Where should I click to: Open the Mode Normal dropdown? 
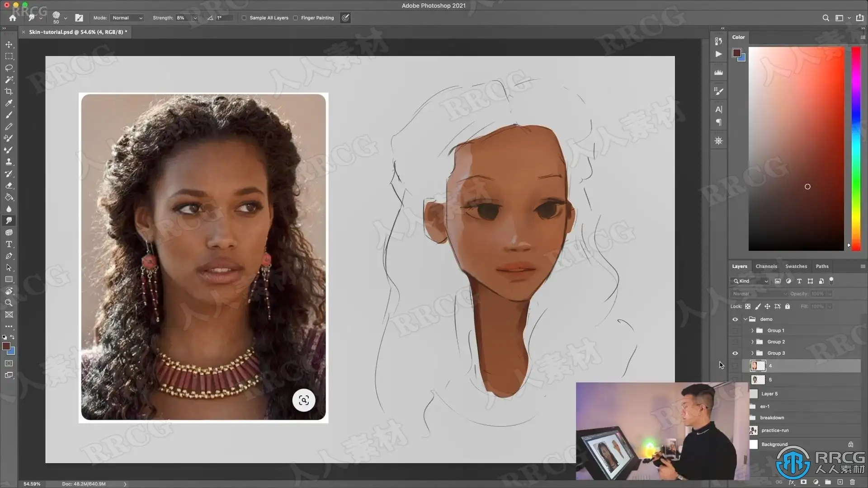[x=127, y=18]
